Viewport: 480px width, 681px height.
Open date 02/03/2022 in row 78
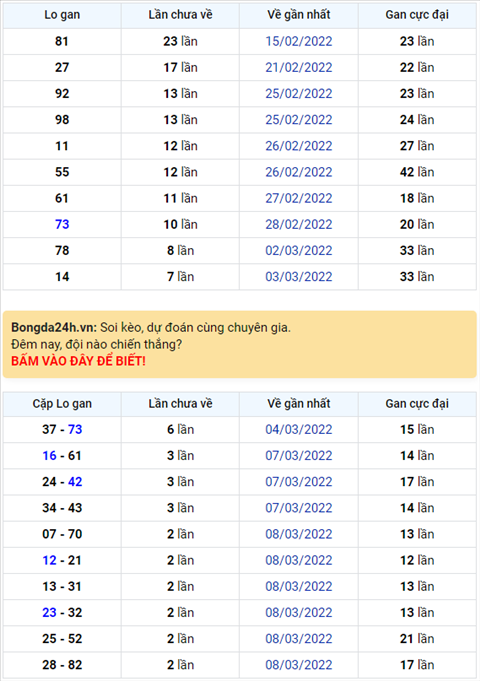point(299,251)
